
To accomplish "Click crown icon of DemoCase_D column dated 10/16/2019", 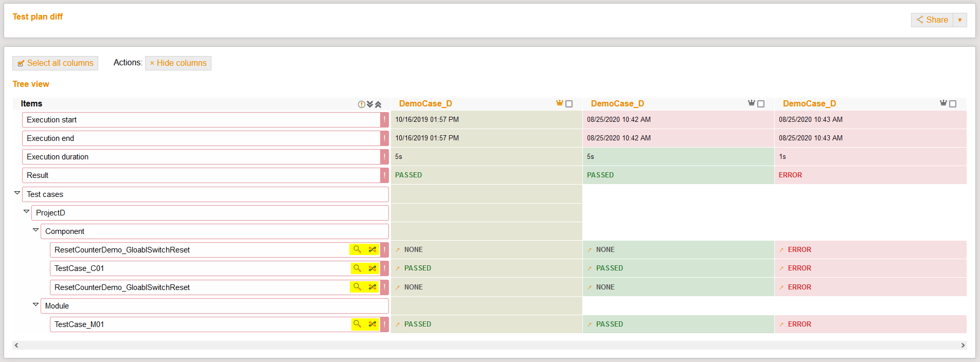I will click(x=560, y=103).
